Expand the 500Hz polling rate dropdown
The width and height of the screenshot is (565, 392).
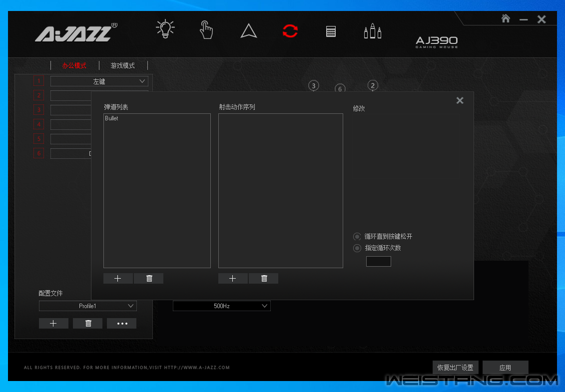point(222,306)
